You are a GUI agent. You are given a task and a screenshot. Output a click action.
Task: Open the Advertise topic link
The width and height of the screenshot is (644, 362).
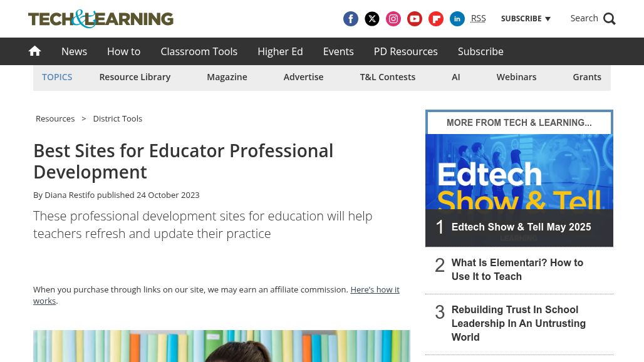pyautogui.click(x=303, y=77)
